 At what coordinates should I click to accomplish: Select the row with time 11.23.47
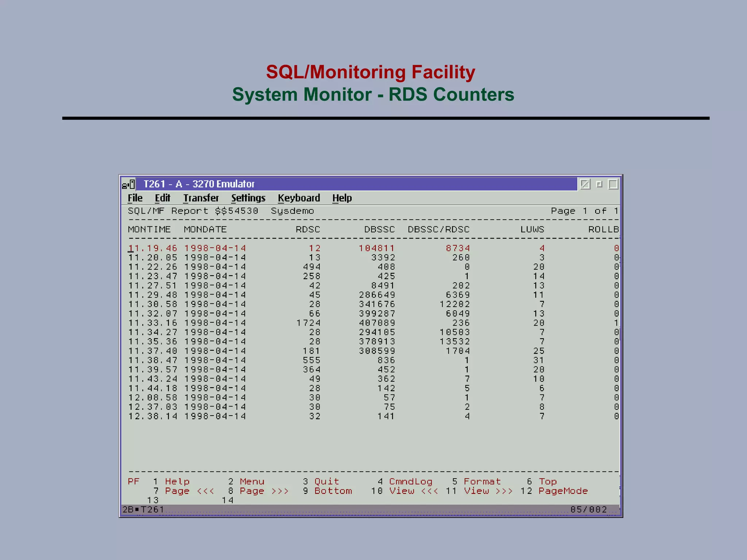pos(373,276)
